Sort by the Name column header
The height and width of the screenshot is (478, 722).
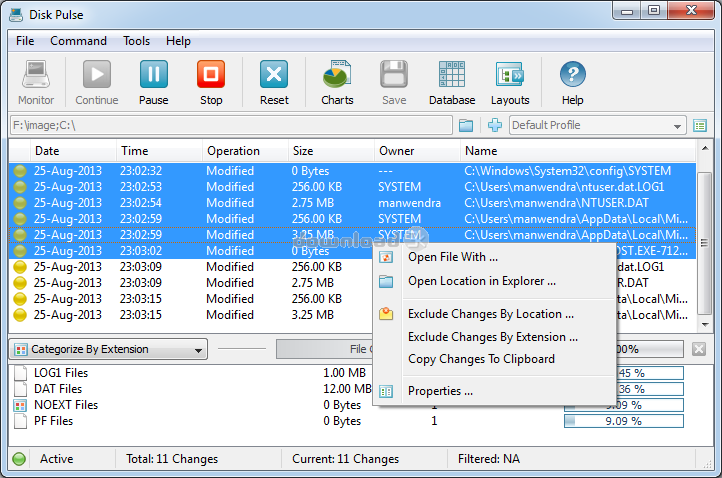pos(578,151)
